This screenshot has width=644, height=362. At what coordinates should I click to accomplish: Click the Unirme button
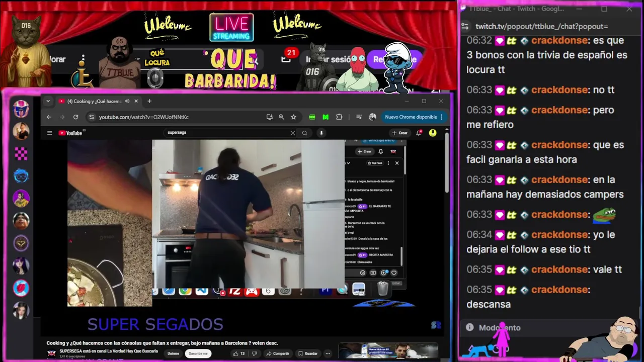[173, 353]
